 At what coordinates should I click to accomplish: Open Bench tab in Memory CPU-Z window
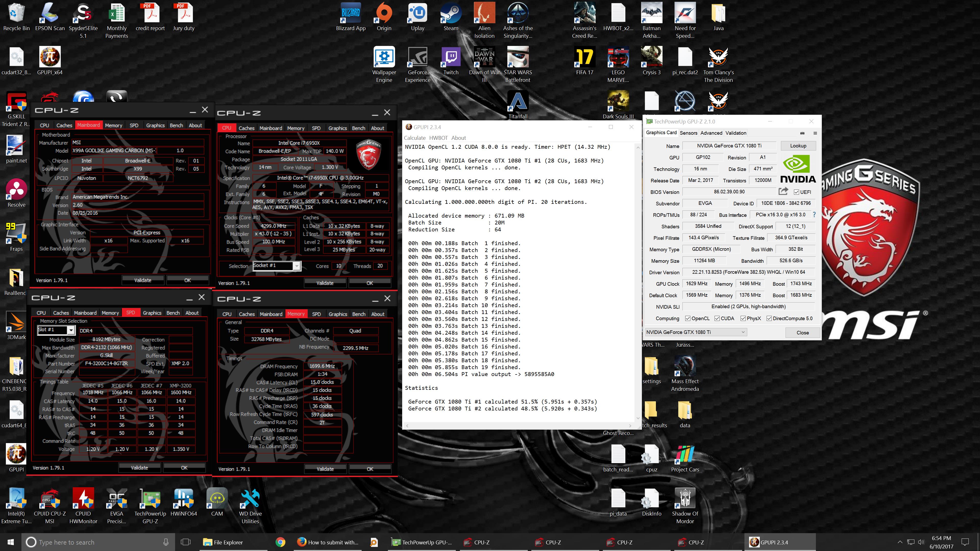point(358,314)
